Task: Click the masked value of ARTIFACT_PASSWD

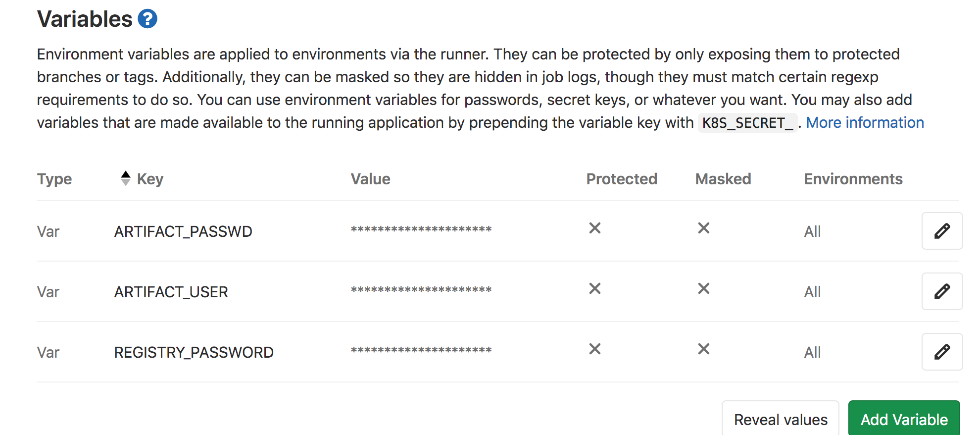Action: tap(421, 229)
